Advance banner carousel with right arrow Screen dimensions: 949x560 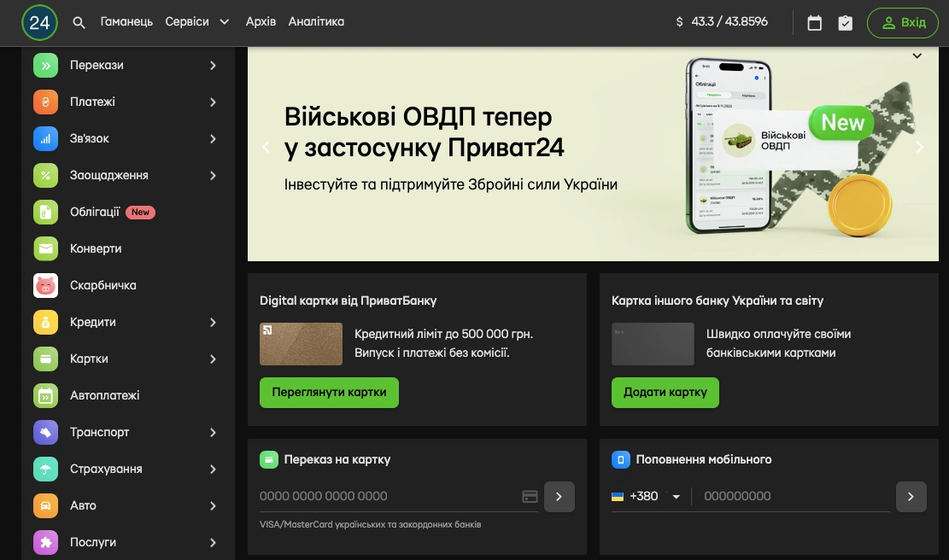[919, 147]
